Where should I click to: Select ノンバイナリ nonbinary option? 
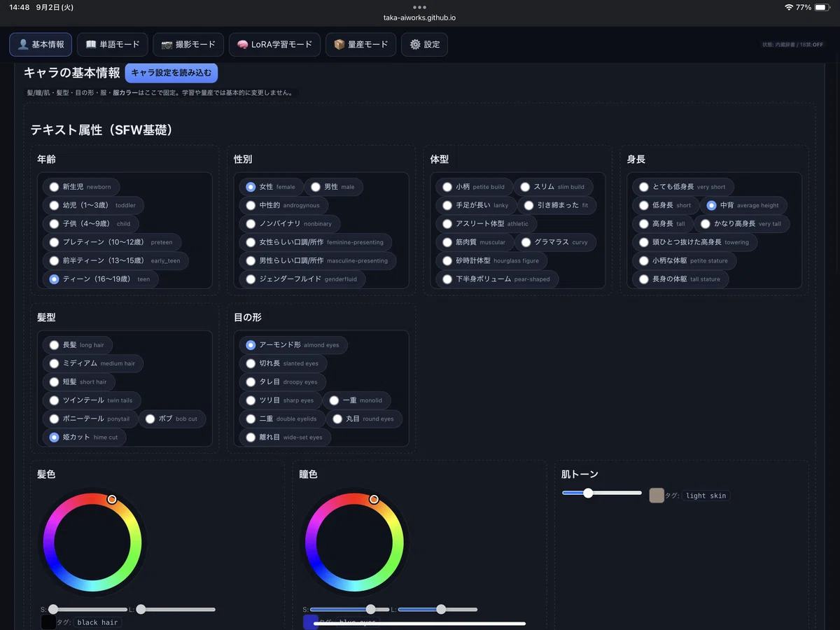click(x=290, y=224)
